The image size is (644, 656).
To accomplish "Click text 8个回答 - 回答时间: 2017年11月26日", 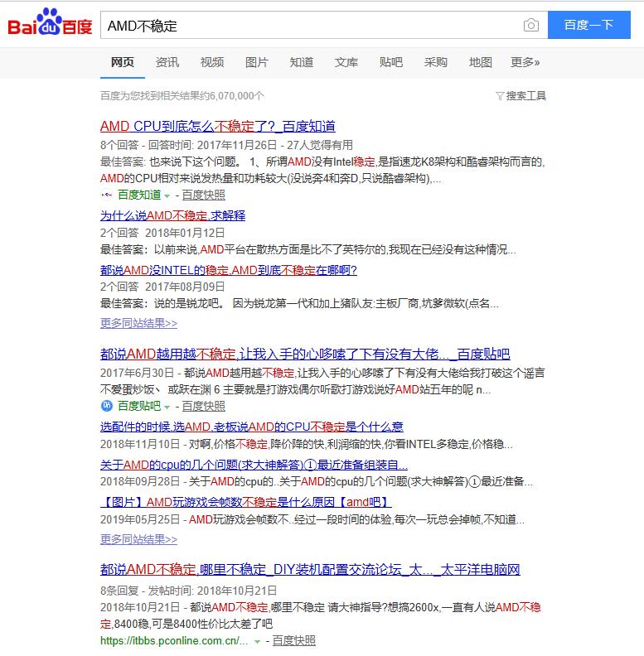I will (188, 145).
